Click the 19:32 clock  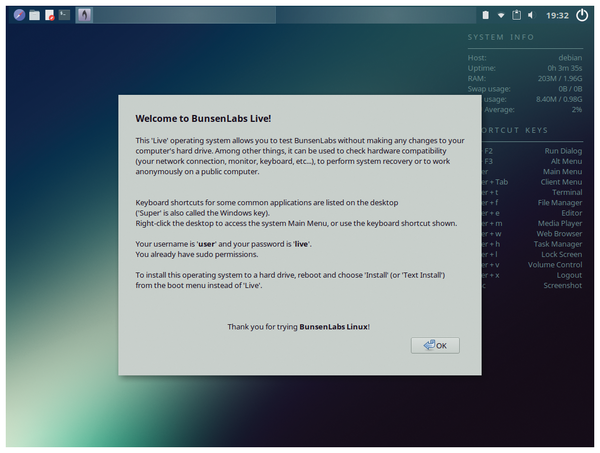coord(557,16)
